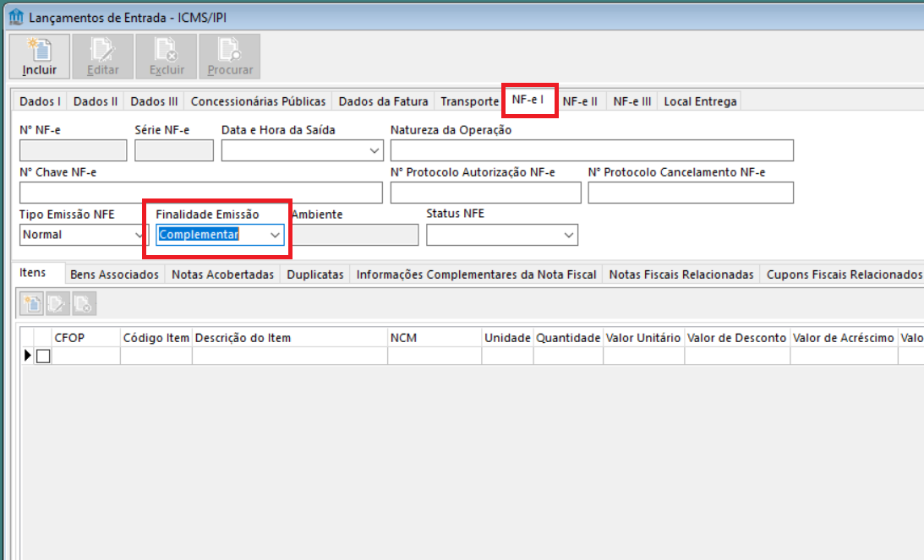
Task: Open the Bens Associados sub-tab
Action: click(114, 275)
